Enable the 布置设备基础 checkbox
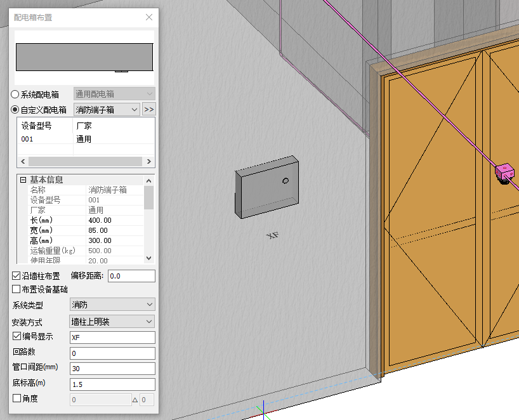This screenshot has width=519, height=420. pos(16,289)
